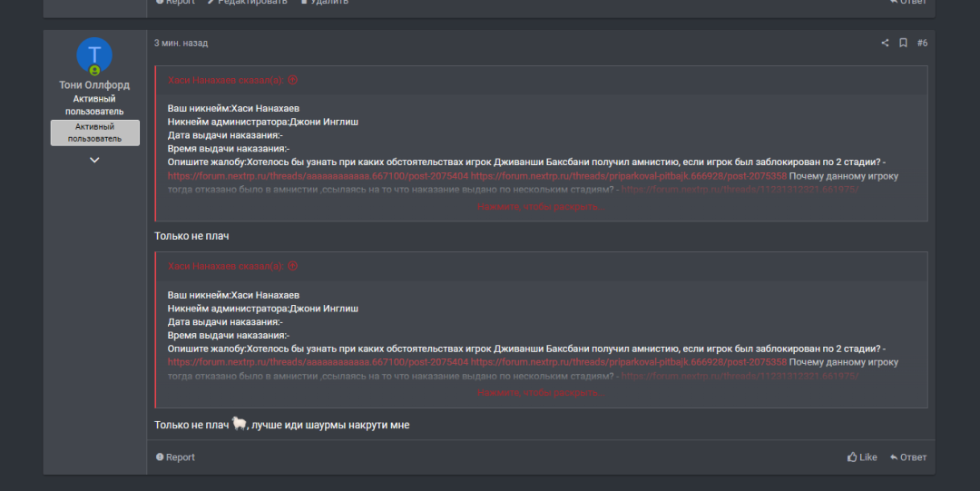
Task: Open the post-2075404 link in the first quote
Action: click(x=318, y=176)
